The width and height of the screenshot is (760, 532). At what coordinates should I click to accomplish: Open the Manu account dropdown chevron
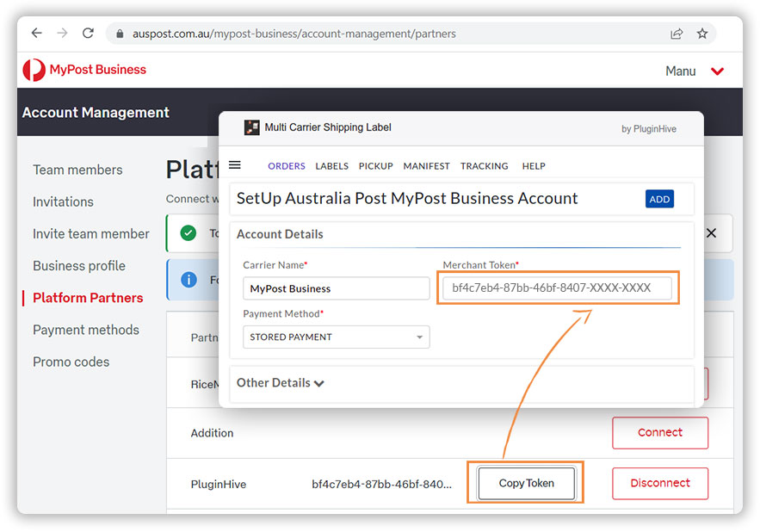(717, 71)
